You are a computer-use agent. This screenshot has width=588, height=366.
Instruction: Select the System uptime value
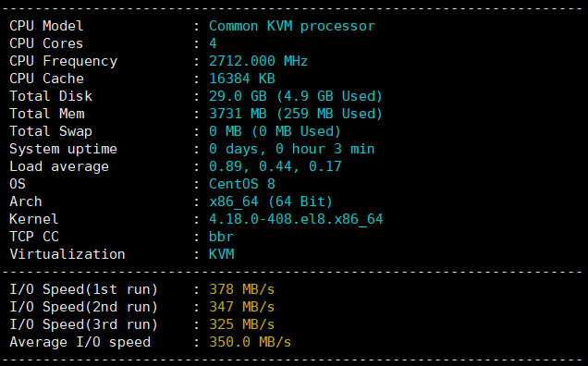pos(292,149)
